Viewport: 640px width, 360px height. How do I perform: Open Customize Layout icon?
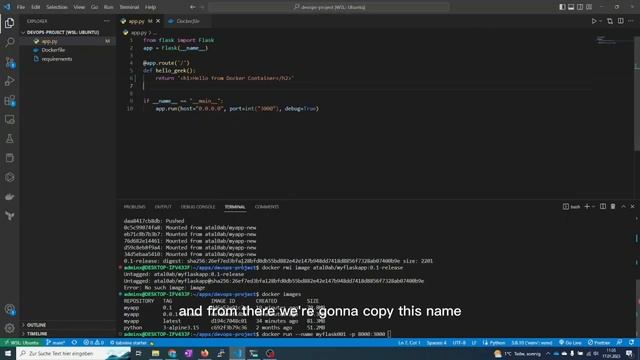pos(589,7)
